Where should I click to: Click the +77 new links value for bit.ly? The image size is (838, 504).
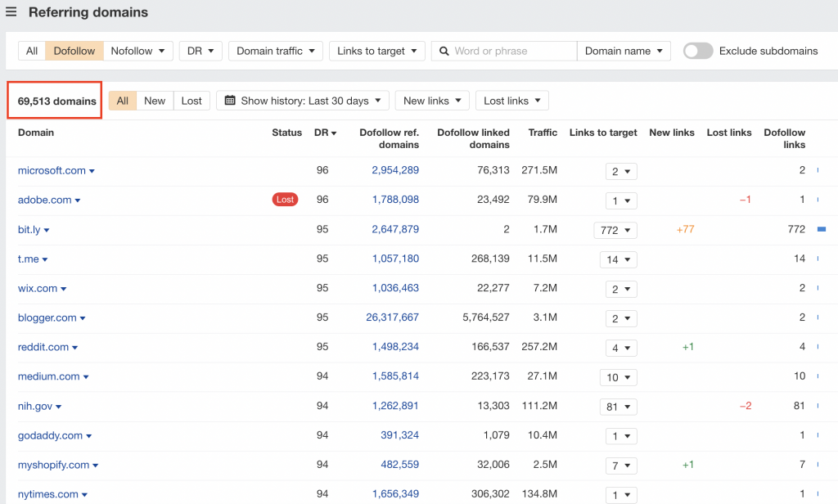click(685, 229)
